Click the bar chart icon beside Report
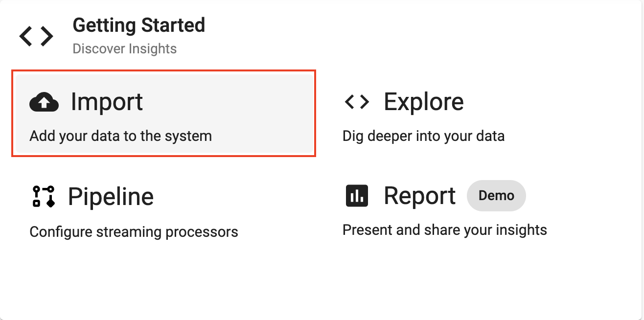 pyautogui.click(x=357, y=196)
